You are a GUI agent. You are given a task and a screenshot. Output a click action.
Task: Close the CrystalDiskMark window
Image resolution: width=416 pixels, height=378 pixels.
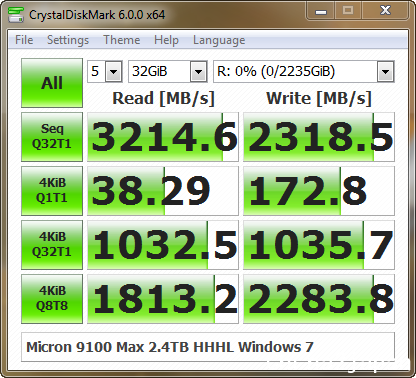385,11
